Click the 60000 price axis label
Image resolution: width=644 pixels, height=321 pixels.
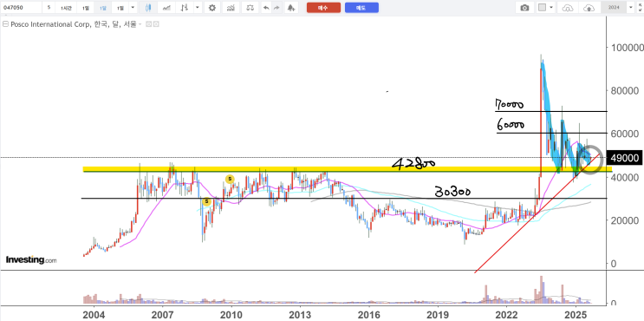pyautogui.click(x=624, y=134)
